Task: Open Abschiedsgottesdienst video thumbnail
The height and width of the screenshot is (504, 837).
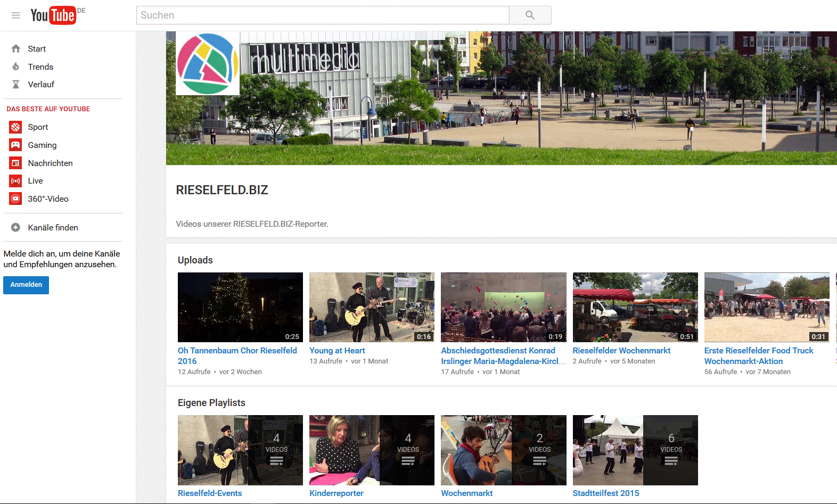Action: tap(504, 307)
